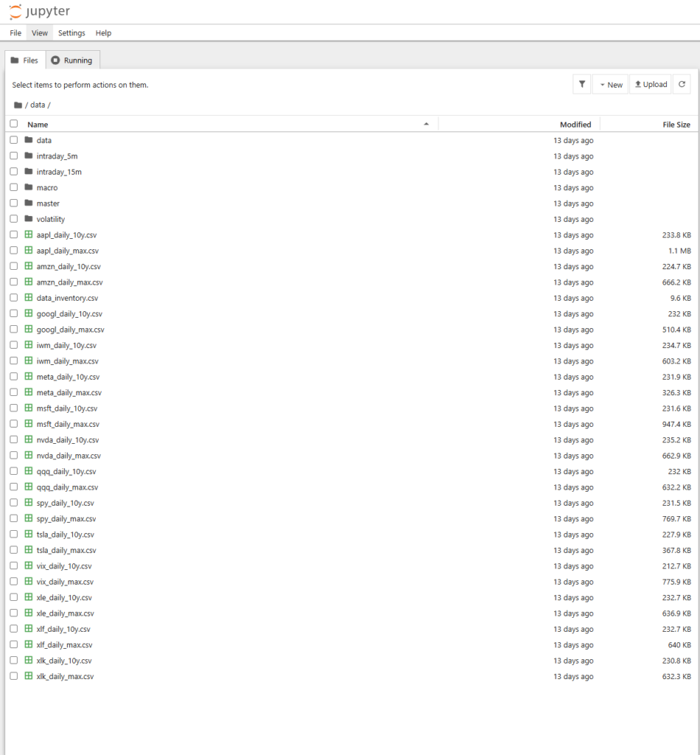This screenshot has width=700, height=755.
Task: Click the amzn_daily_10y.csv spreadsheet icon
Action: pyautogui.click(x=29, y=265)
